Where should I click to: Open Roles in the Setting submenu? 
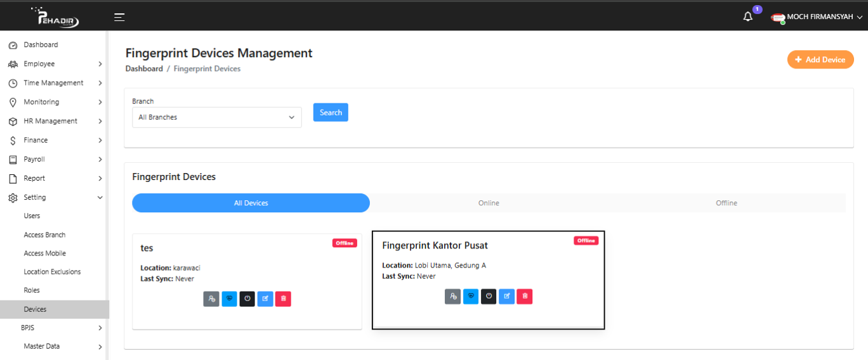click(x=32, y=290)
